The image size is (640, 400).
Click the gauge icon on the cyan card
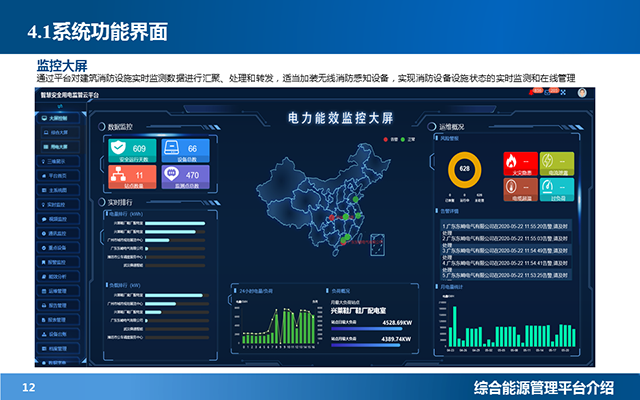coord(547,187)
